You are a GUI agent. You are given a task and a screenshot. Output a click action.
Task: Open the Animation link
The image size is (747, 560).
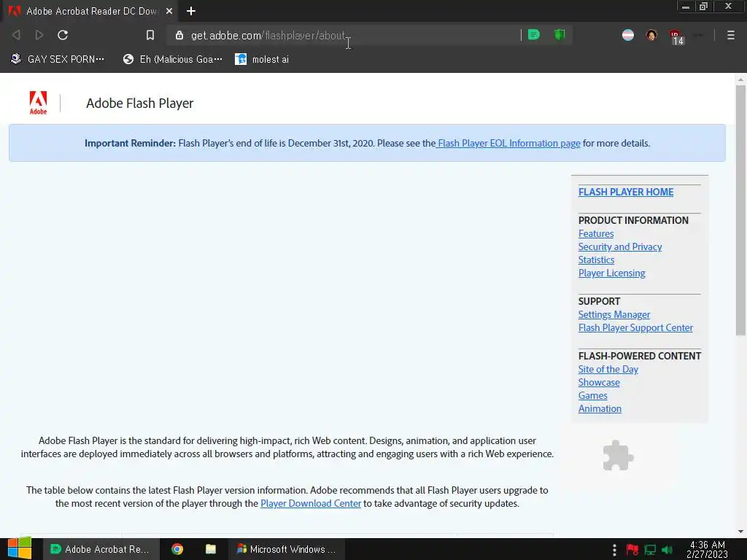coord(600,408)
